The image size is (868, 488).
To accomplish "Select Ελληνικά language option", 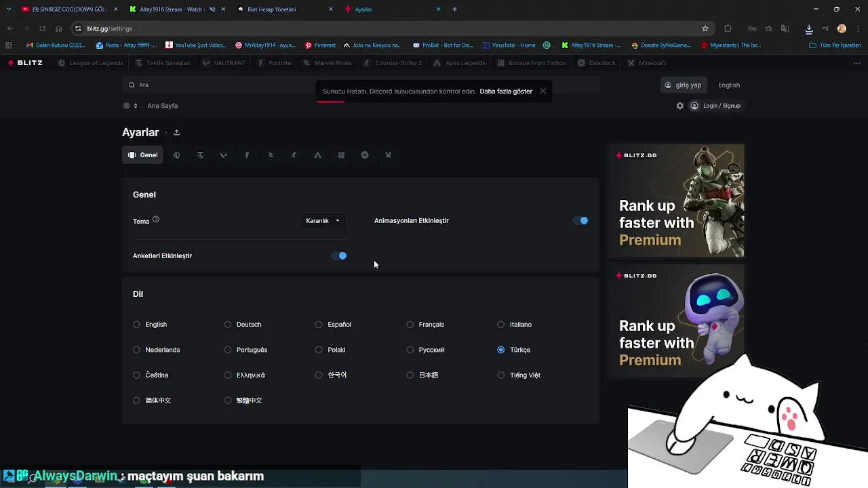I will coord(245,375).
